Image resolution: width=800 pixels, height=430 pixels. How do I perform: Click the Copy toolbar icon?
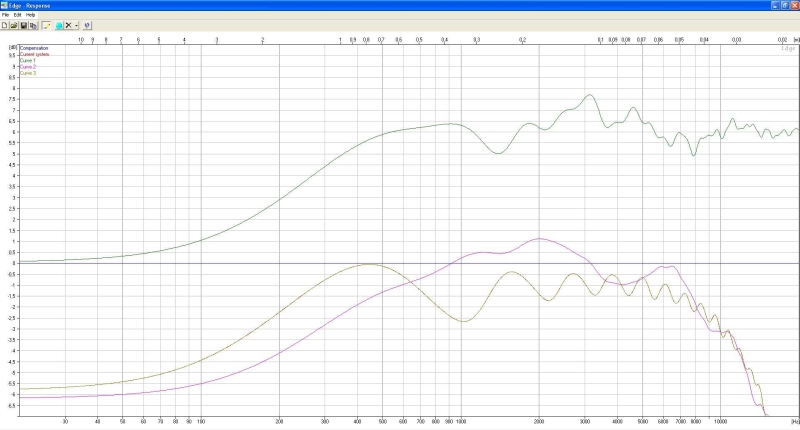(33, 25)
